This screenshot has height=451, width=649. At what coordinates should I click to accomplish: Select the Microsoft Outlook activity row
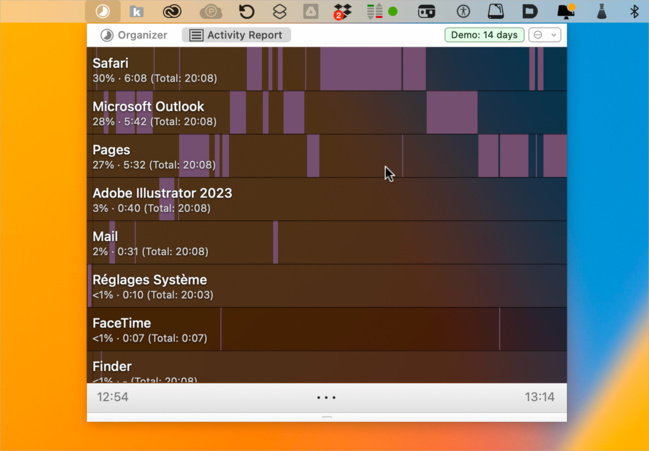pos(327,112)
